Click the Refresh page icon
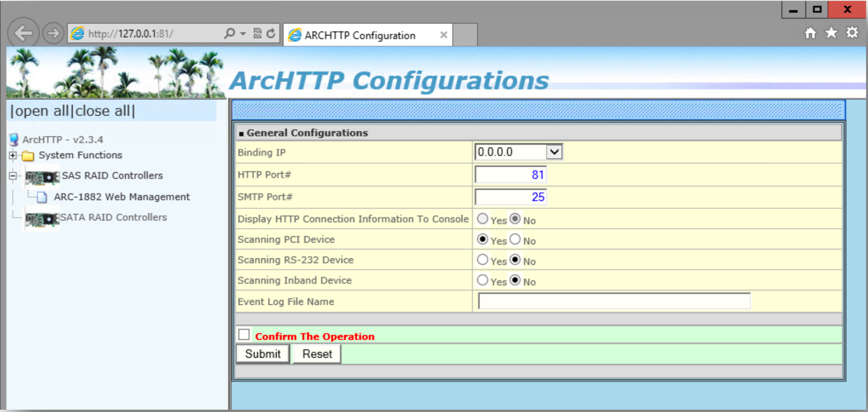868x412 pixels. pyautogui.click(x=271, y=33)
